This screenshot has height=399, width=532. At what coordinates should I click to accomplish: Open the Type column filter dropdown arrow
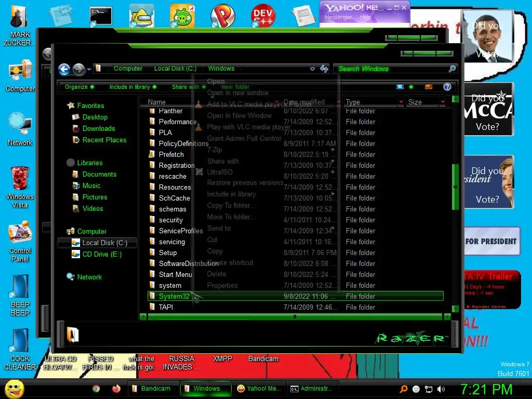coord(402,102)
